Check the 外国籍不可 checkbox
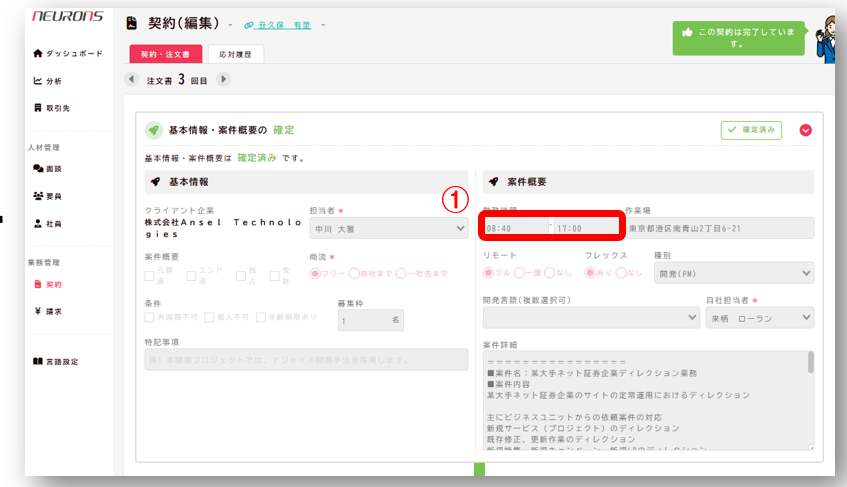Screen dimensions: 847x487 tap(150, 318)
